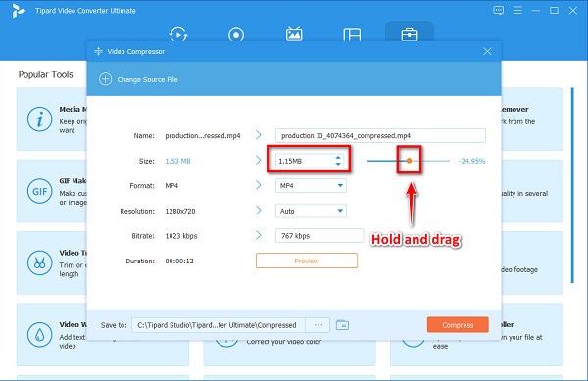588x381 pixels.
Task: Click the Preview button
Action: pos(307,261)
